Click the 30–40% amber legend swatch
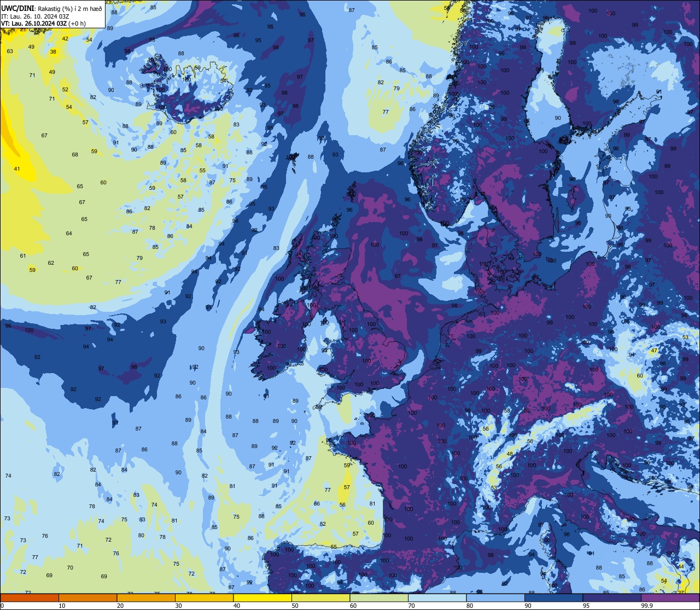Image resolution: width=700 pixels, height=610 pixels. point(204,597)
